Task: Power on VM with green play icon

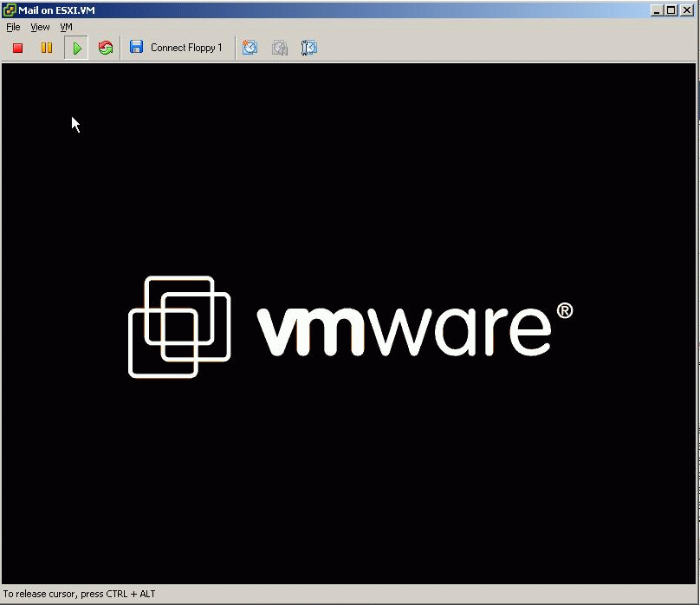Action: (77, 48)
